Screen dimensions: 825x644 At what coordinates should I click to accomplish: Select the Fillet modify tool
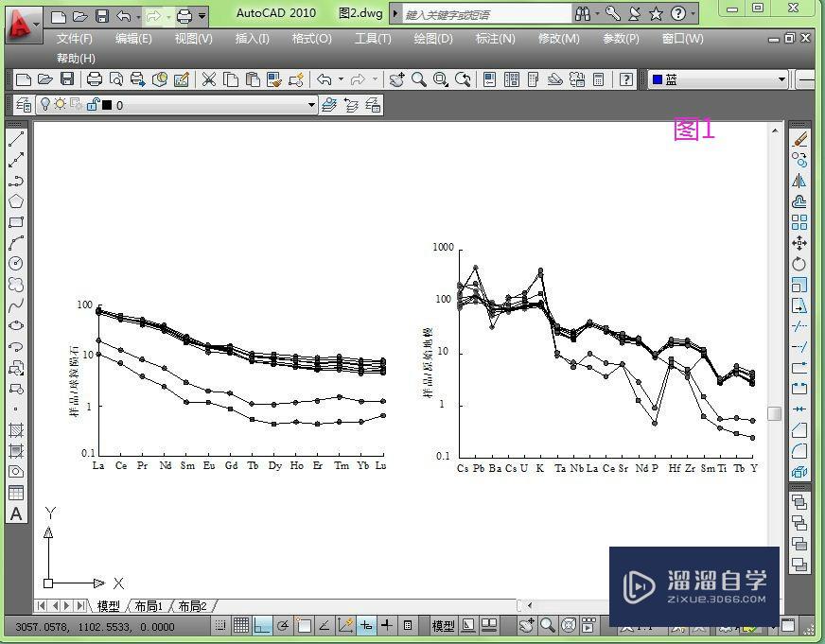tap(799, 450)
